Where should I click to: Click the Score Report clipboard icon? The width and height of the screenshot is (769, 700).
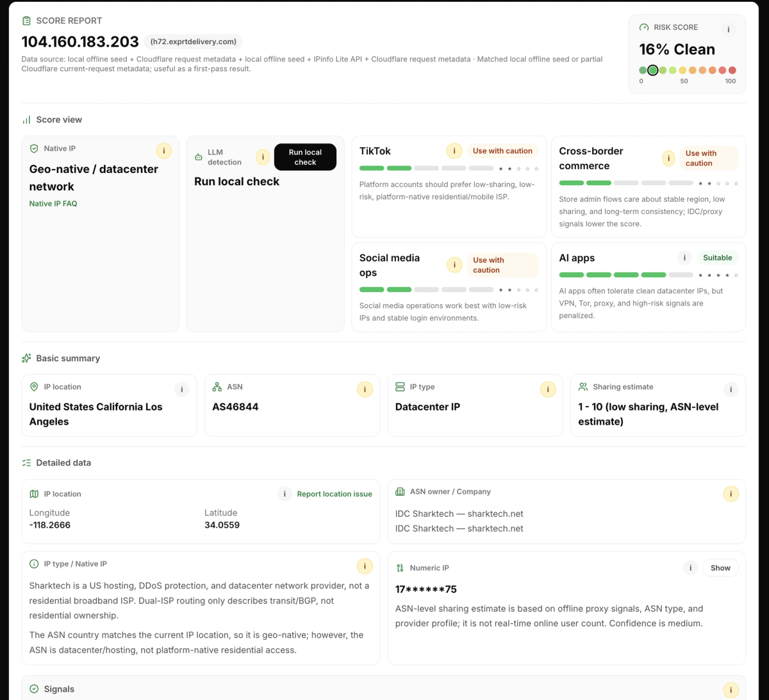pyautogui.click(x=26, y=20)
